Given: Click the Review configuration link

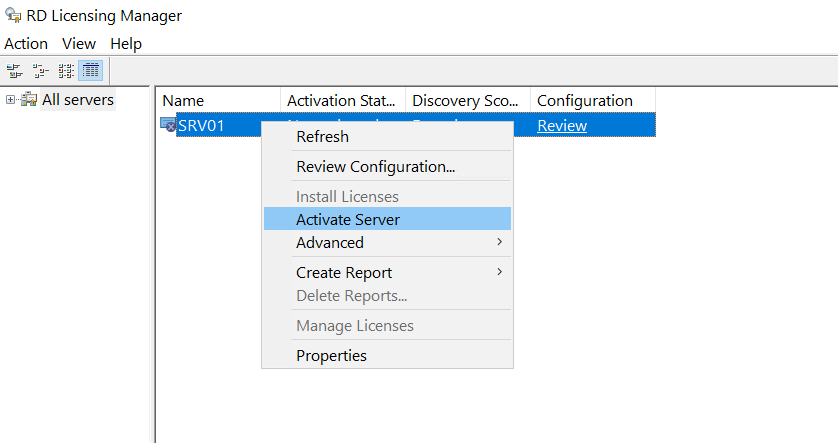Looking at the screenshot, I should pos(562,126).
